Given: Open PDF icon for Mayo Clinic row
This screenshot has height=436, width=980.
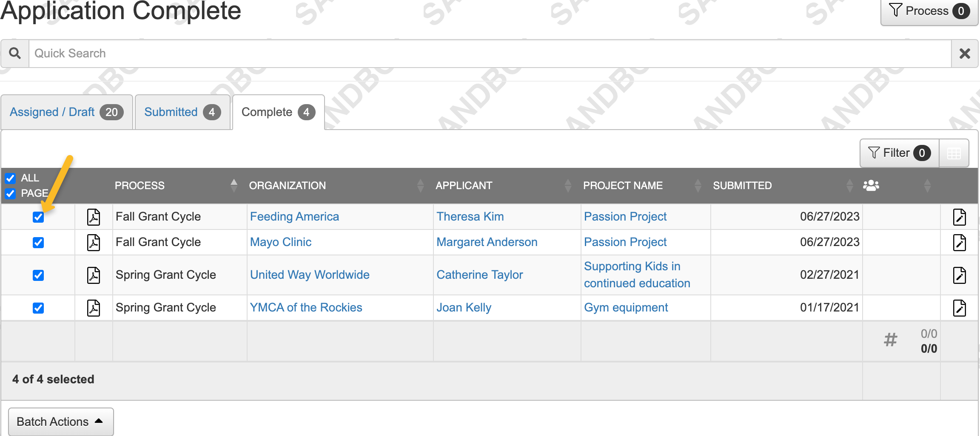Looking at the screenshot, I should click(94, 242).
